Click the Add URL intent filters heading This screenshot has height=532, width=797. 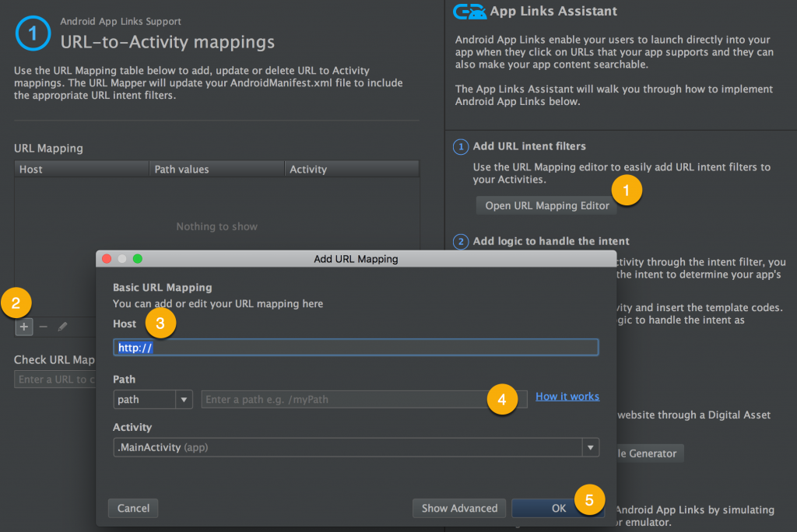529,146
